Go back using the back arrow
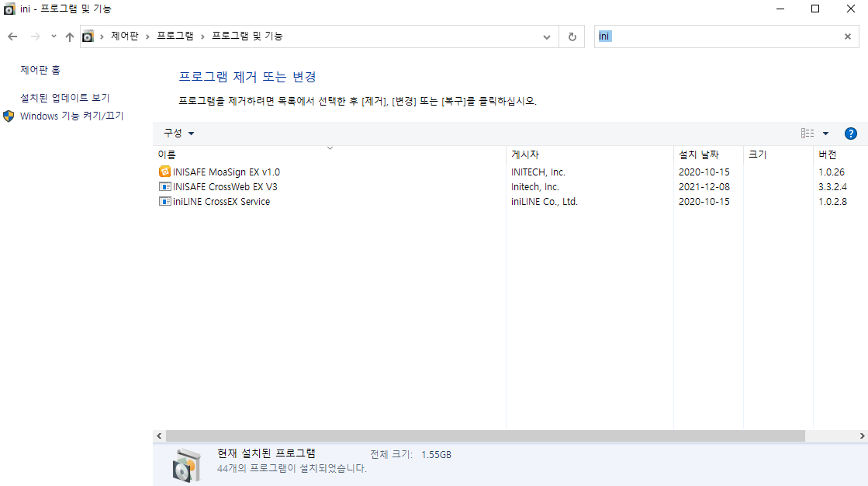This screenshot has height=486, width=868. pos(12,36)
